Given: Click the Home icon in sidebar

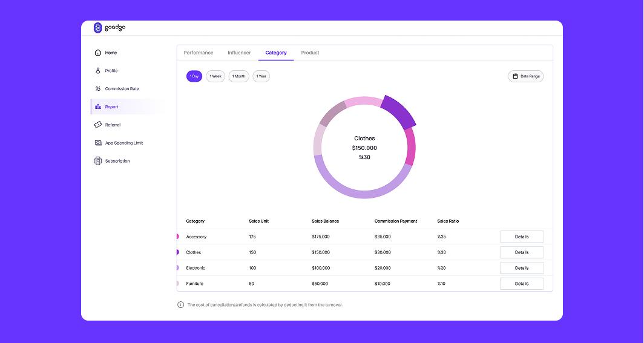Looking at the screenshot, I should point(98,53).
